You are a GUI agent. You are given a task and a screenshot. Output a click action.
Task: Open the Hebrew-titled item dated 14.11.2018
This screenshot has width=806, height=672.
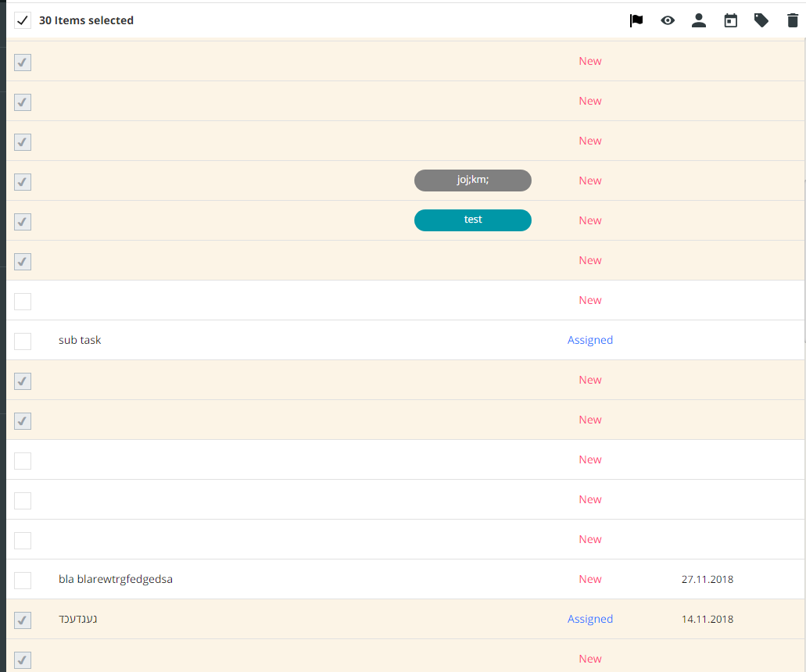click(78, 619)
